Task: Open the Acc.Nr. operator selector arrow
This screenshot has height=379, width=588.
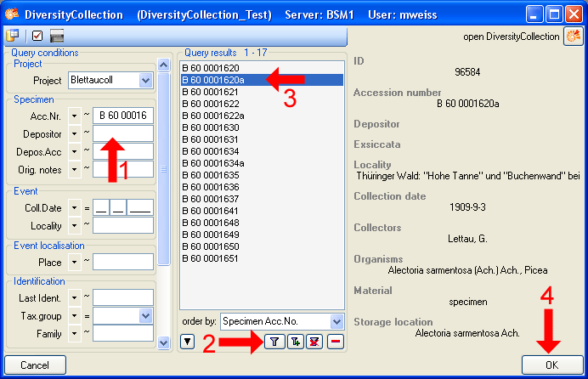Action: coord(75,116)
